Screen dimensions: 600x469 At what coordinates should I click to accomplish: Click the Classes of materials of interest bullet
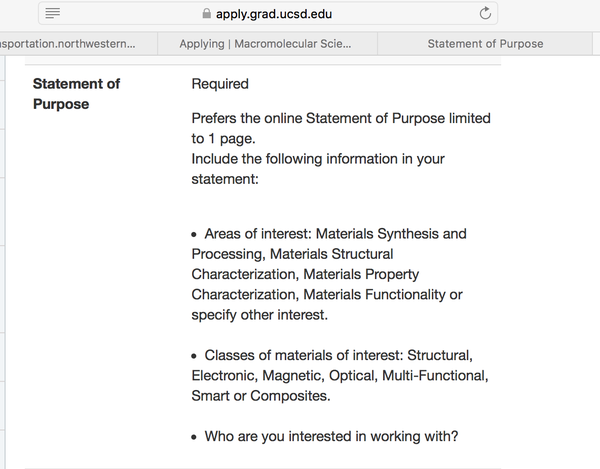point(340,375)
